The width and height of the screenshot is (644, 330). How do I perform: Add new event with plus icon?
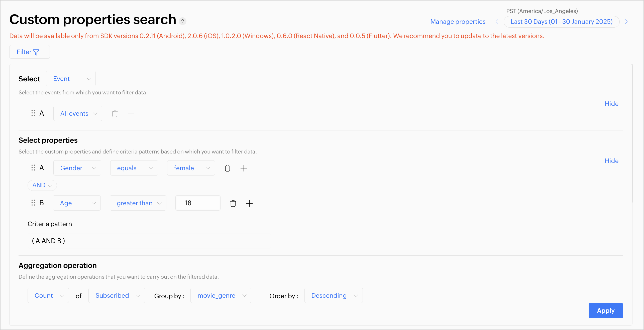131,114
